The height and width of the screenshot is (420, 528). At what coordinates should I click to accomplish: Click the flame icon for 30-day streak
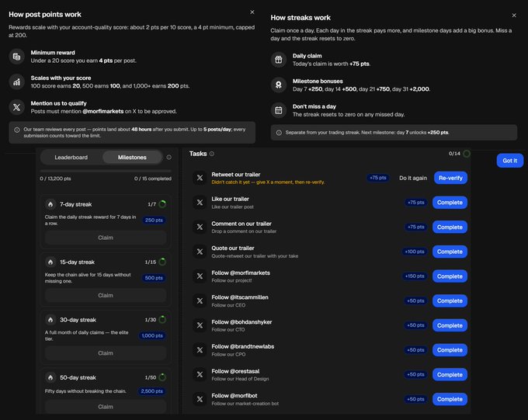click(x=50, y=320)
